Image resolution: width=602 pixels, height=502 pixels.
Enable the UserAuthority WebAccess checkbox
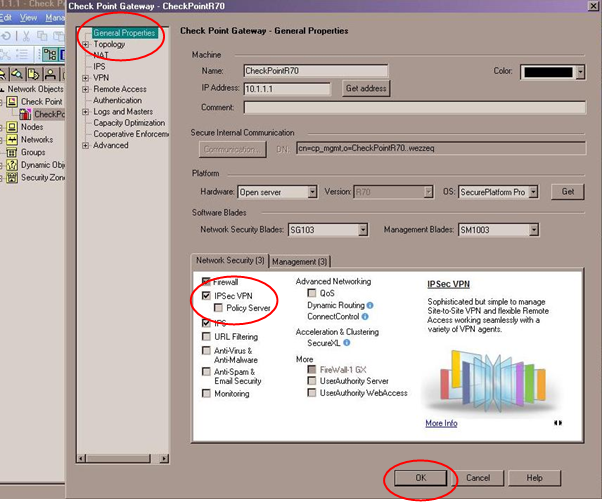(x=312, y=393)
